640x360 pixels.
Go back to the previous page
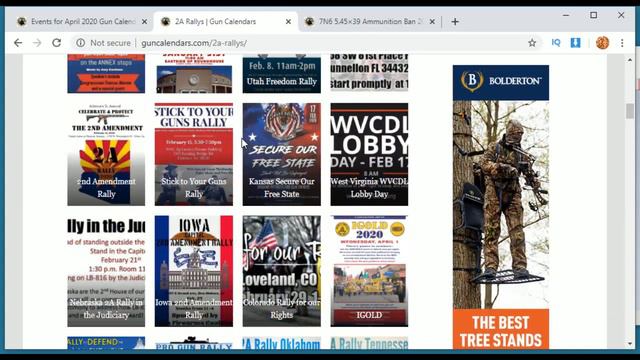coord(18,43)
